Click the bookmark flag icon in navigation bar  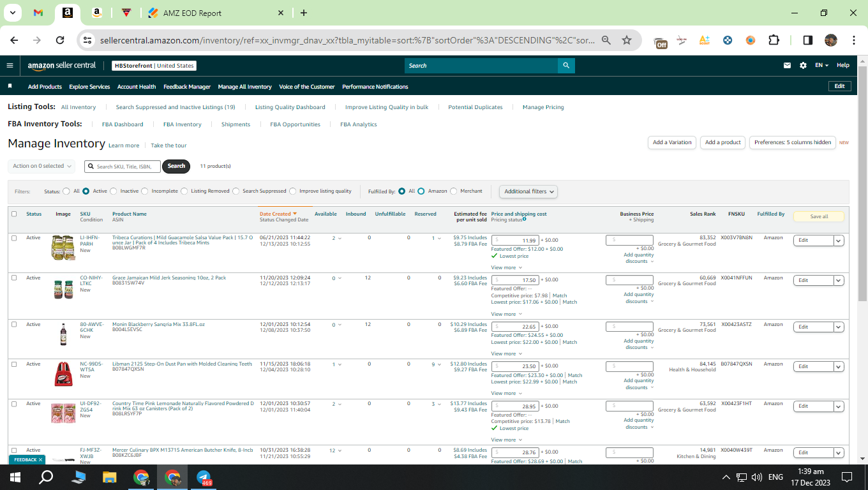click(x=10, y=86)
